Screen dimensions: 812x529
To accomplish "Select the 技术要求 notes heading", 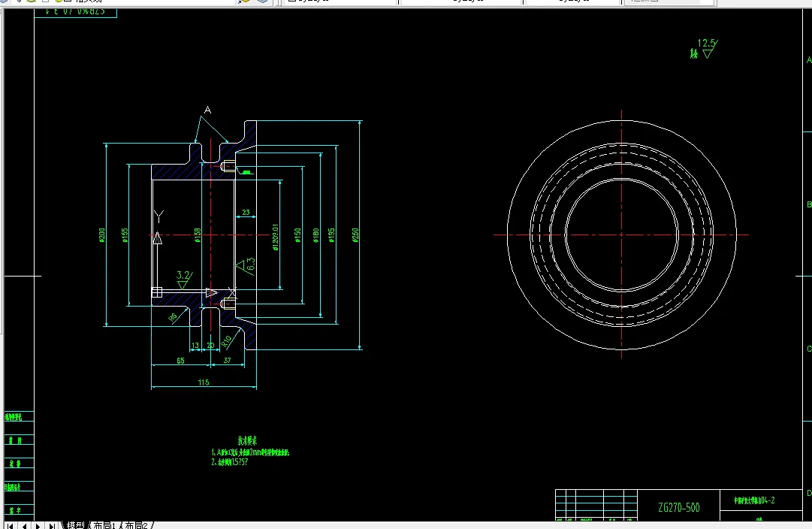I will pyautogui.click(x=248, y=441).
